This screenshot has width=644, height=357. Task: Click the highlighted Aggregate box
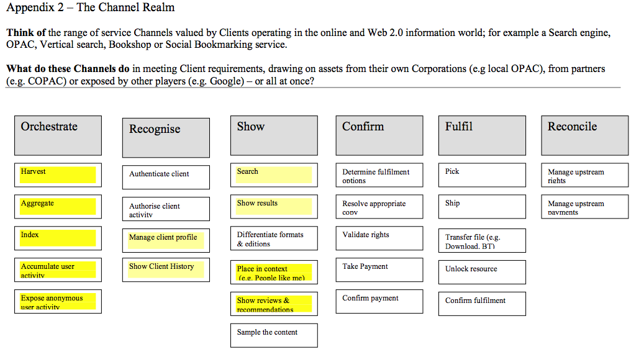(x=58, y=207)
